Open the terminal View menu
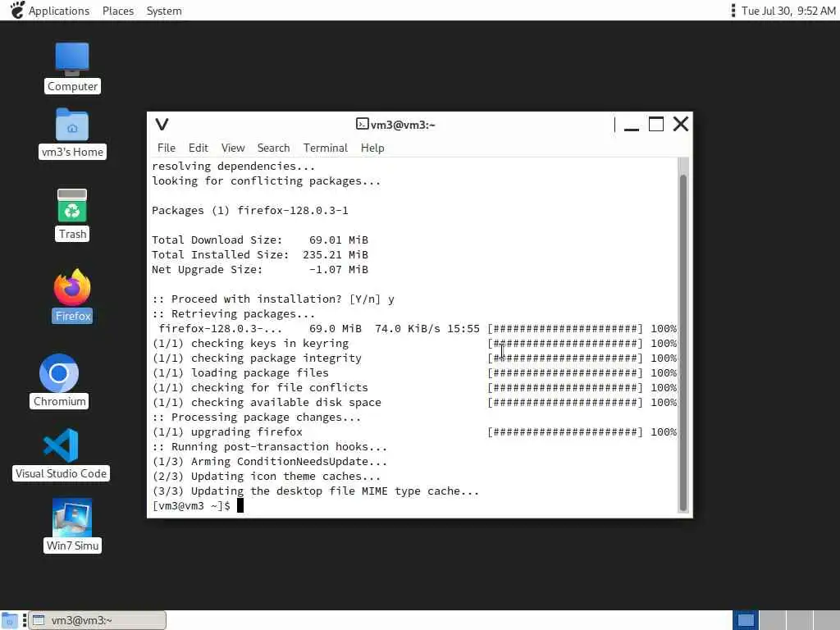Screen dimensions: 840x630 pyautogui.click(x=232, y=148)
